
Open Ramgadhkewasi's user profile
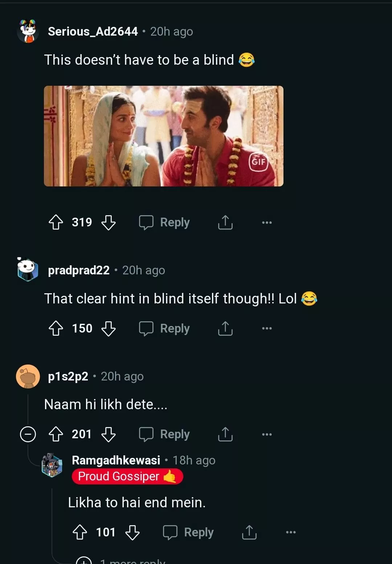click(116, 460)
